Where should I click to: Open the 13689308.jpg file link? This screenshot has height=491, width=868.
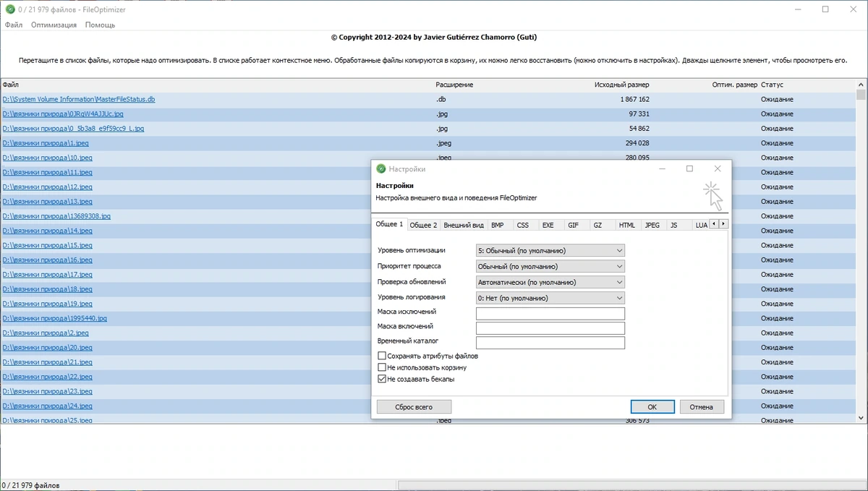[56, 216]
